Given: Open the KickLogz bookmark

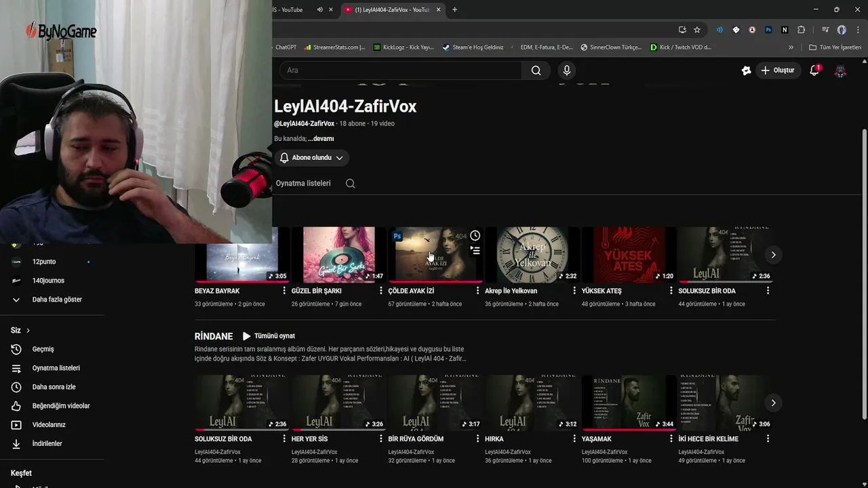Looking at the screenshot, I should [x=404, y=47].
